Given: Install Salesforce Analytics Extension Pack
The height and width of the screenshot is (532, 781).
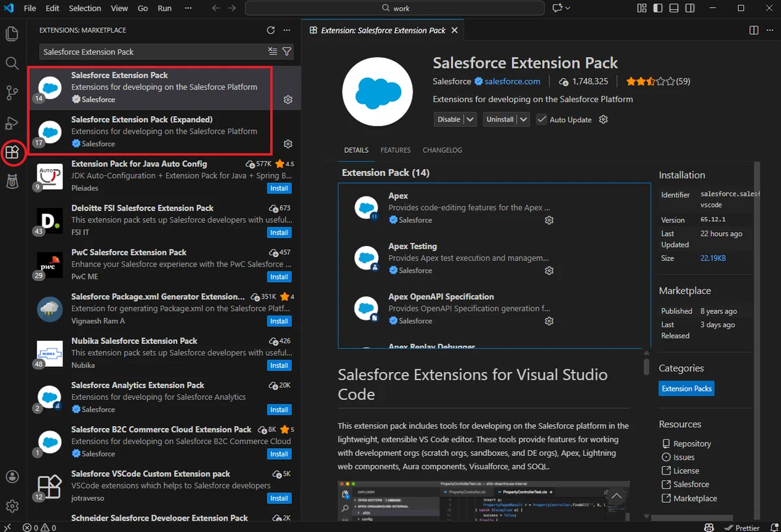Looking at the screenshot, I should 279,409.
